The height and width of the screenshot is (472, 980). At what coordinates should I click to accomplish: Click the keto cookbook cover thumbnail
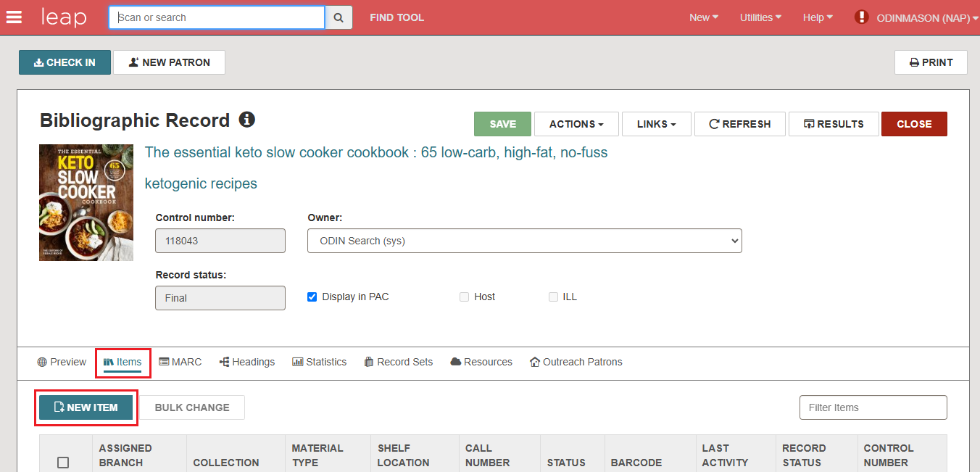click(x=86, y=202)
